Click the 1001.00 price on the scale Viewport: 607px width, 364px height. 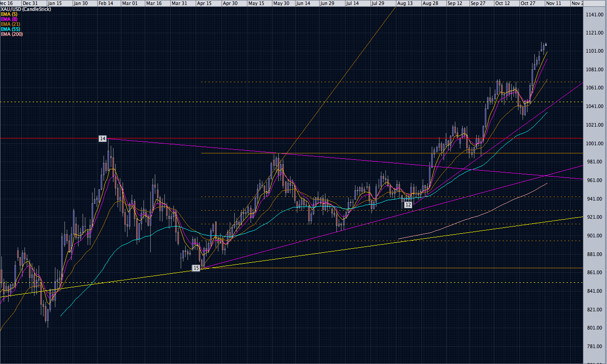tap(594, 143)
